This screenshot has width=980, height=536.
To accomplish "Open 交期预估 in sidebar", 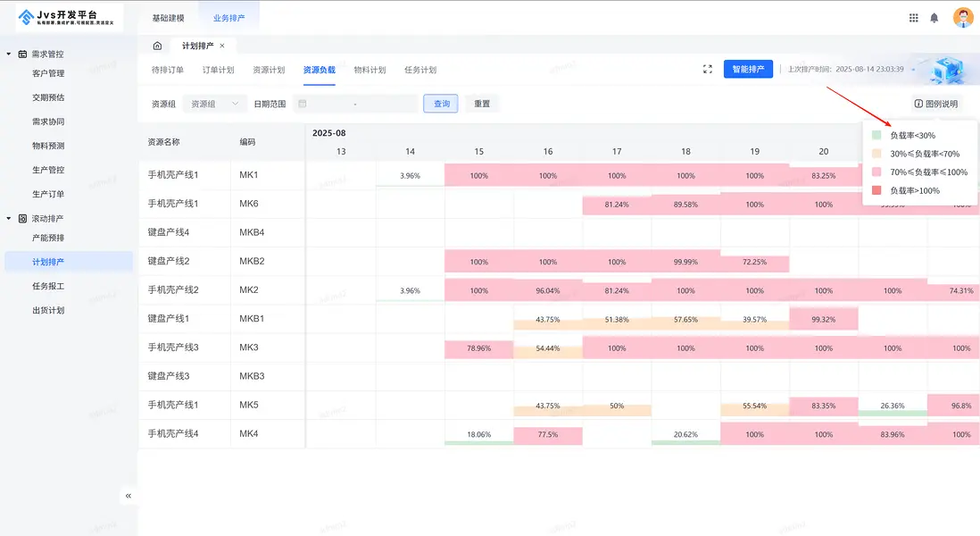I will 48,97.
